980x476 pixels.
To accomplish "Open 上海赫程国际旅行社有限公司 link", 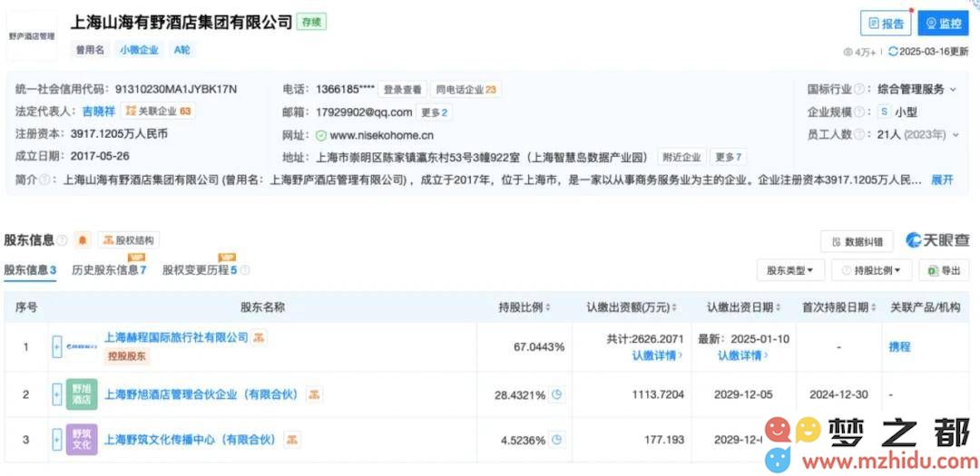I will pyautogui.click(x=176, y=337).
